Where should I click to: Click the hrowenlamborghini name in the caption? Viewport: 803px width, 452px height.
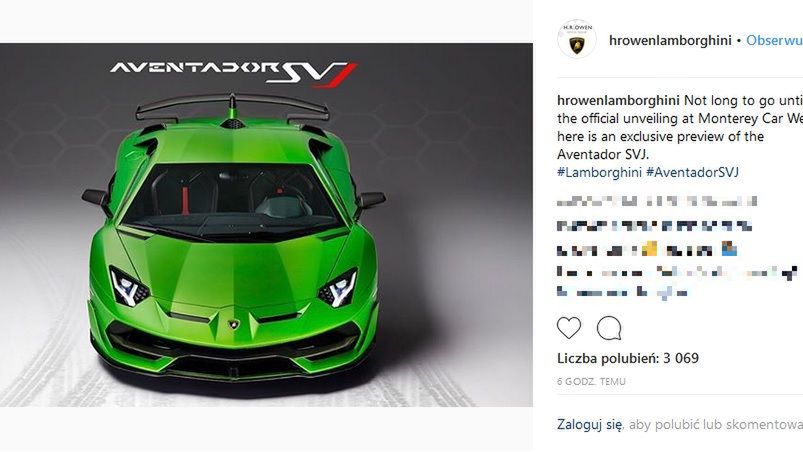tap(618, 100)
